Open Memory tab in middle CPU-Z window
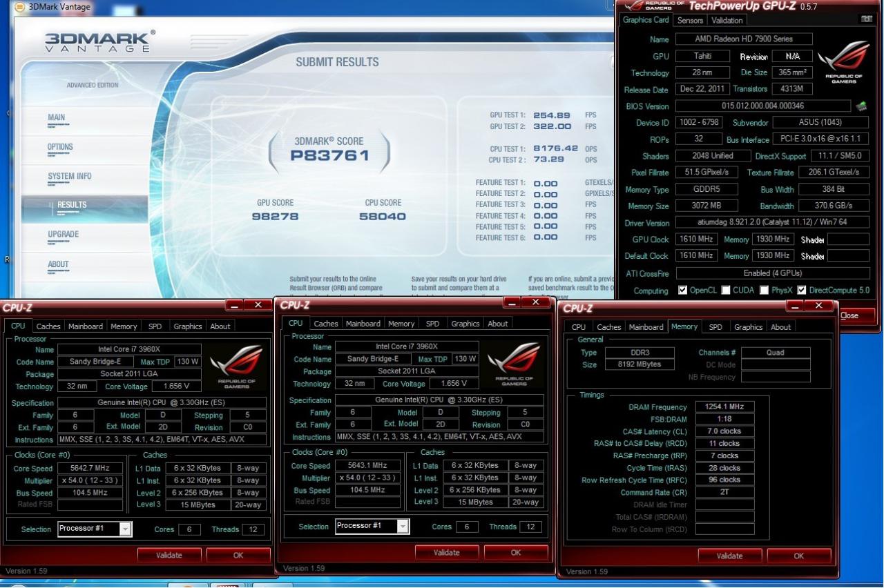Image resolution: width=884 pixels, height=588 pixels. click(401, 324)
